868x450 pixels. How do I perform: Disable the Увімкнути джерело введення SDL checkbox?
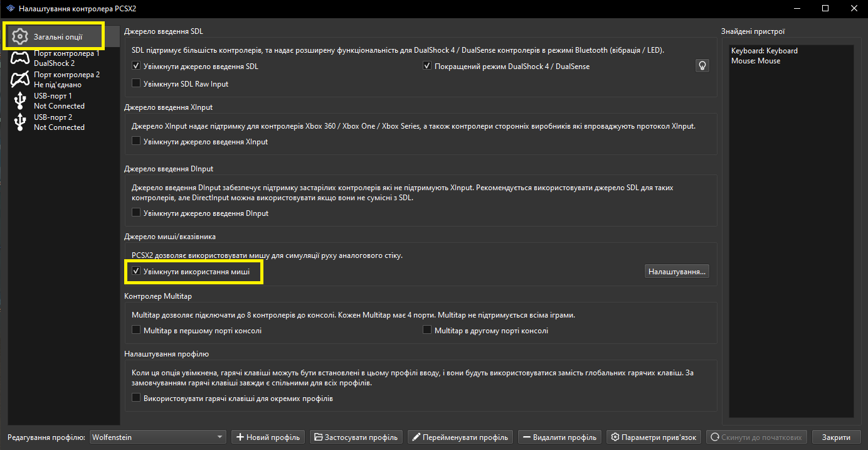[136, 67]
